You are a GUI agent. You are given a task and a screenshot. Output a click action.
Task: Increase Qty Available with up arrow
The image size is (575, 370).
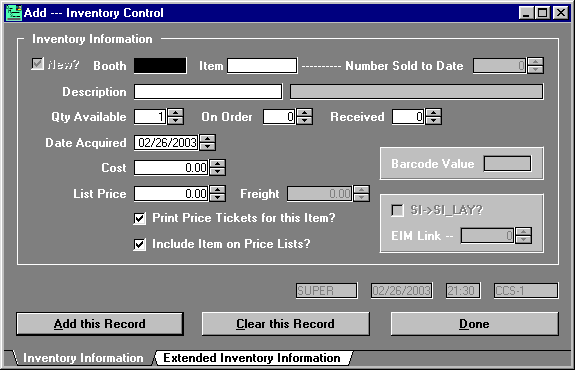tap(176, 113)
